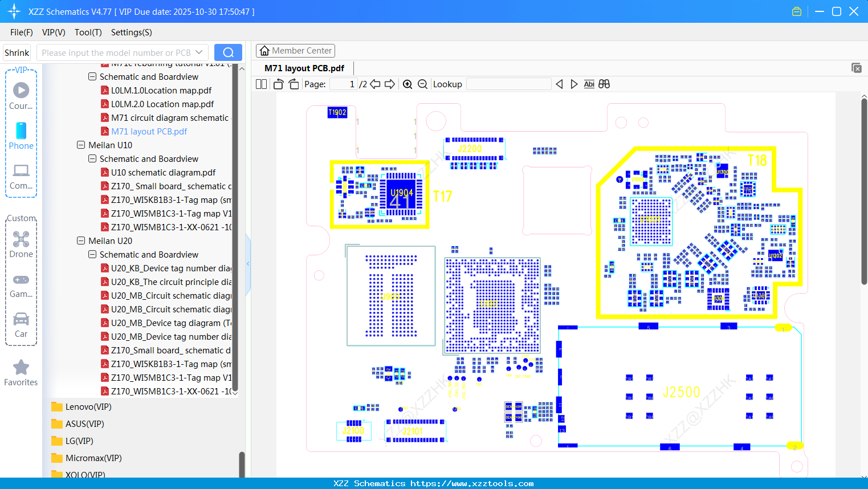Rotate the page clockwise
Viewport: 868px width, 489px height.
(x=294, y=84)
